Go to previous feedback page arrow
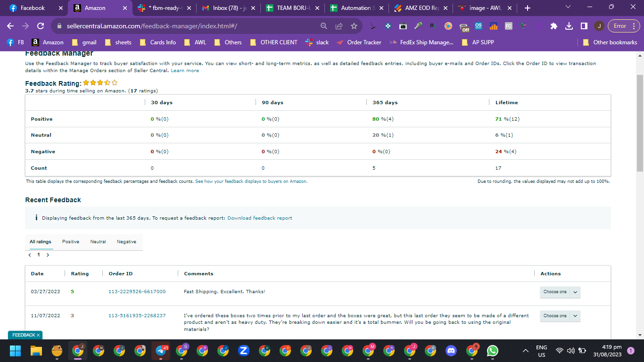Viewport: 644px width, 362px height. point(30,255)
